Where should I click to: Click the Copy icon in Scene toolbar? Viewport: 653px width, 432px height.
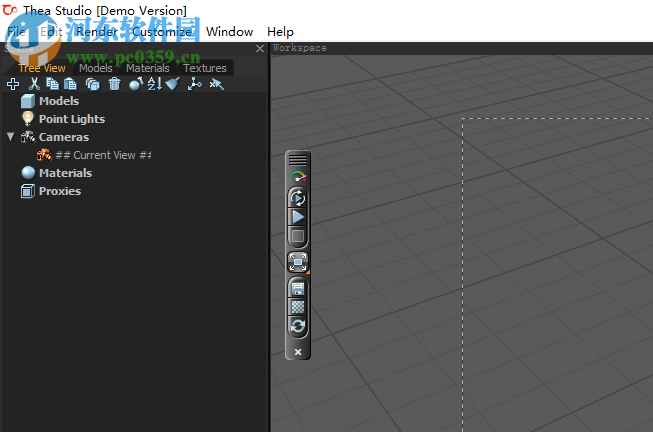[52, 84]
